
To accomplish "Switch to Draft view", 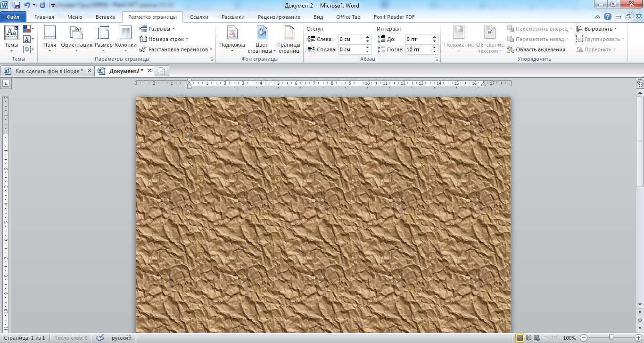I will coord(554,338).
